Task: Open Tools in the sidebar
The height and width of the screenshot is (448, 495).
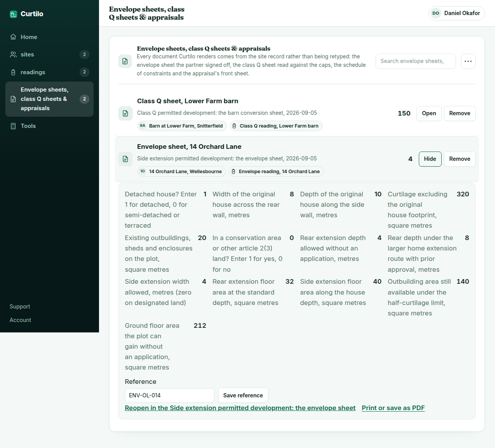Action: point(49,126)
